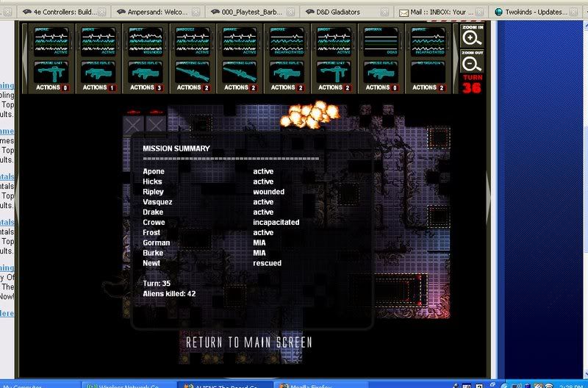The image size is (588, 388).
Task: Open Apone's active vitals monitor
Action: click(x=51, y=41)
